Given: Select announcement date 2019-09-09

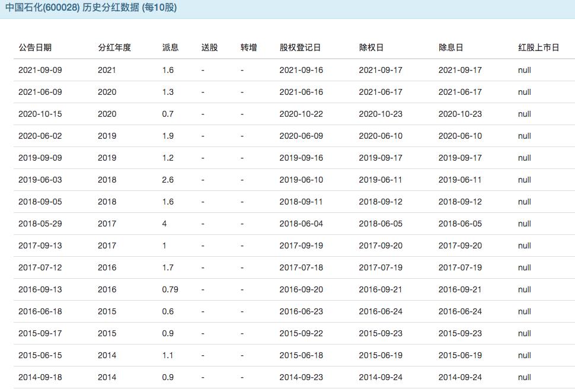Looking at the screenshot, I should (x=40, y=158).
